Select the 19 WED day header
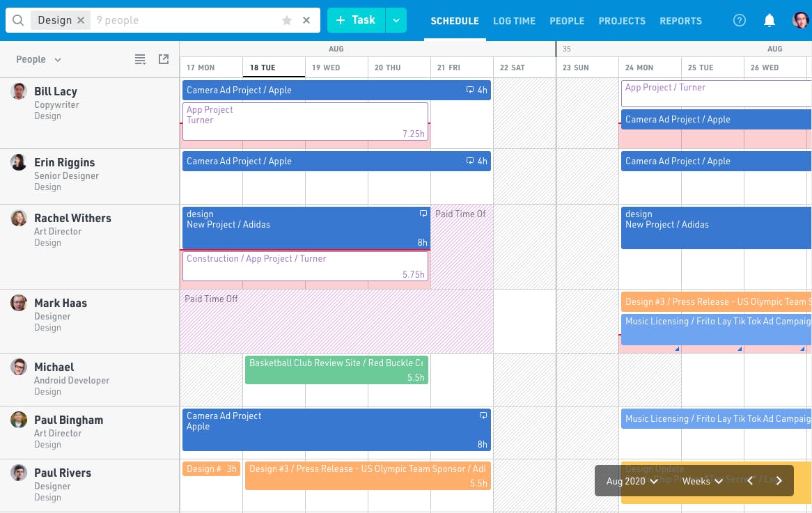 336,68
